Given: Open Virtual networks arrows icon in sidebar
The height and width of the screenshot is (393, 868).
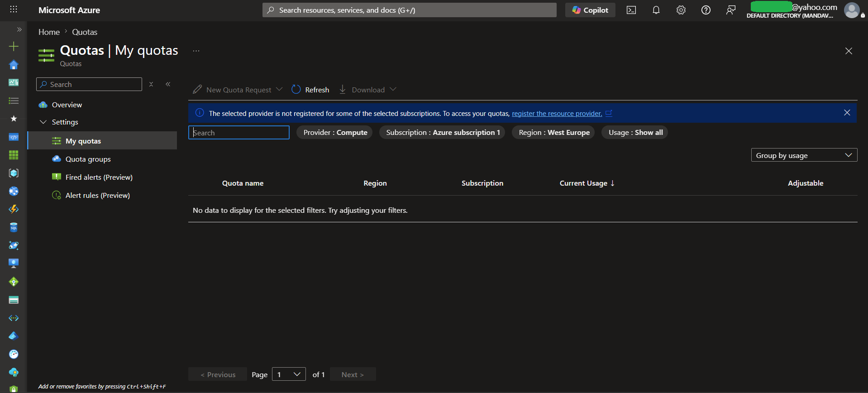Looking at the screenshot, I should click(x=14, y=318).
